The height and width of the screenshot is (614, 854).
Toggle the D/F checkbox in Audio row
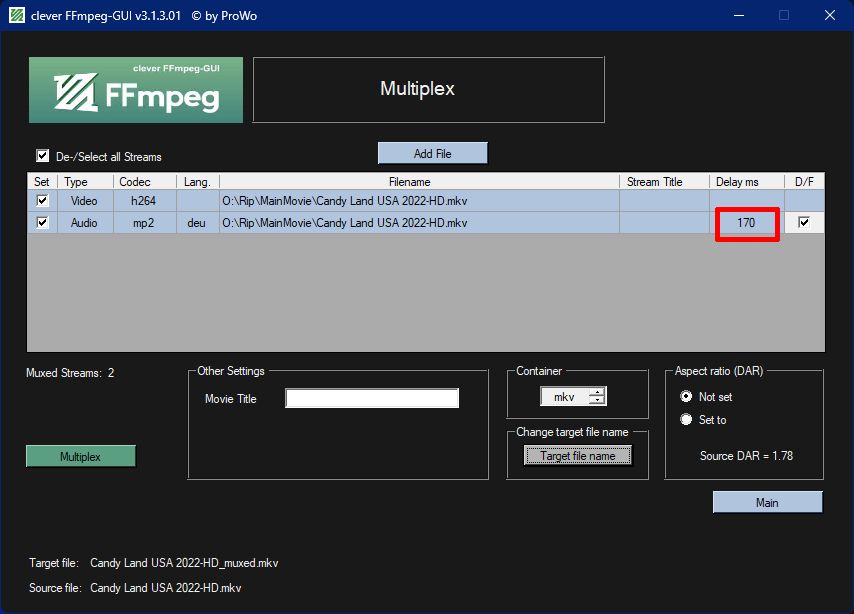(803, 222)
